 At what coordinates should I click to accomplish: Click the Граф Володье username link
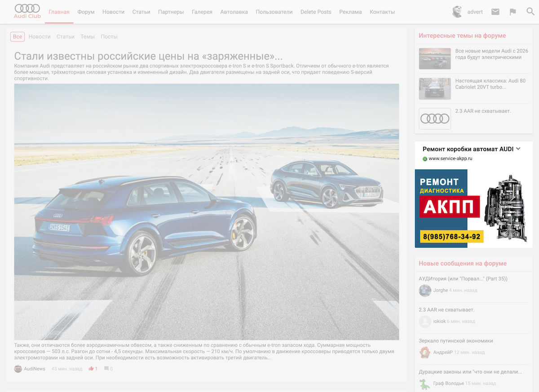point(448,383)
